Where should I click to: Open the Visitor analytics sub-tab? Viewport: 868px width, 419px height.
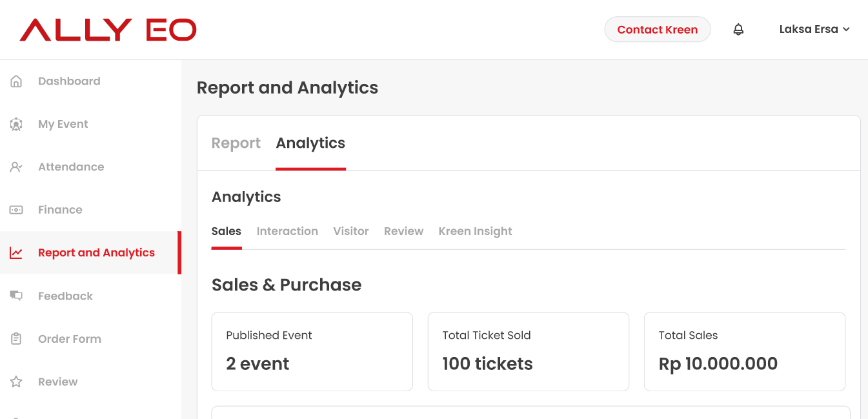(x=351, y=231)
